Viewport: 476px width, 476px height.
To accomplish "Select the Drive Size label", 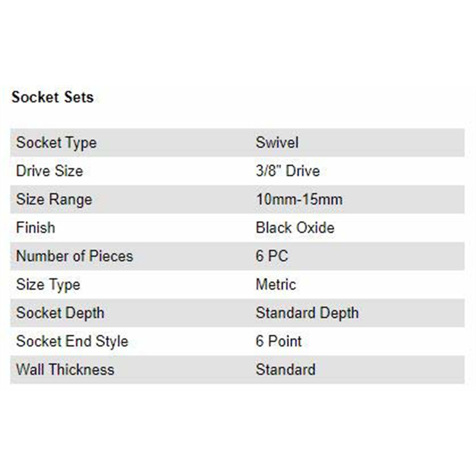I will [50, 171].
